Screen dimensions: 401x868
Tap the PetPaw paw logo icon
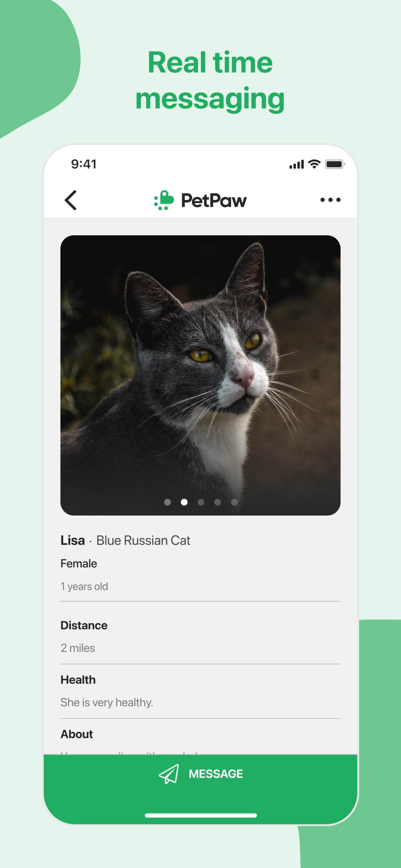pyautogui.click(x=164, y=200)
